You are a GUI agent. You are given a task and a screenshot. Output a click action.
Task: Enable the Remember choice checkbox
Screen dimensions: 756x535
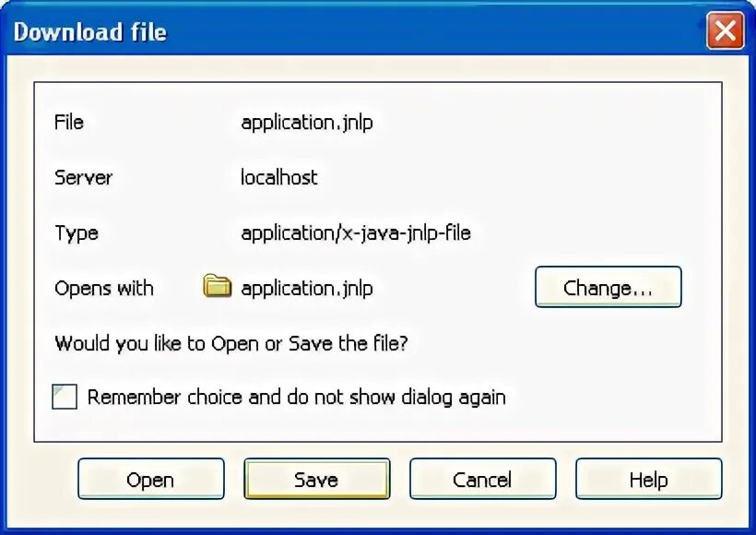pos(65,398)
